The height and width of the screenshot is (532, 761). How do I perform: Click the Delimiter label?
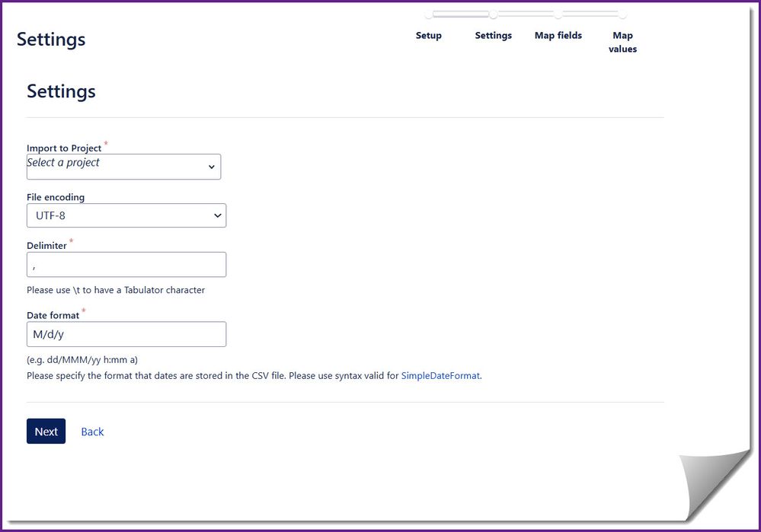tap(46, 245)
